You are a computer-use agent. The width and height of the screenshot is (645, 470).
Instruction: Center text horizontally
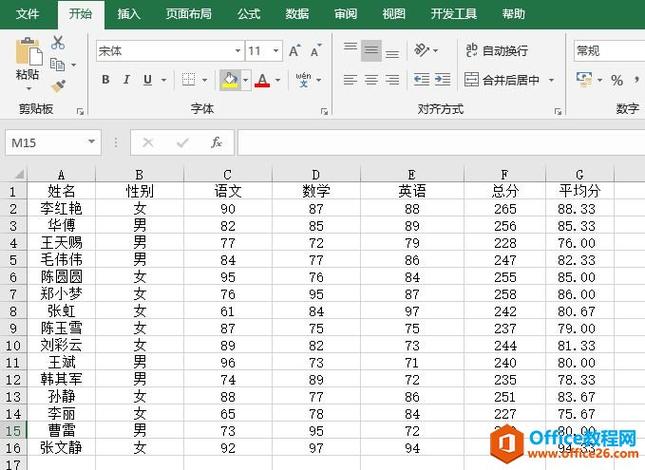(371, 79)
